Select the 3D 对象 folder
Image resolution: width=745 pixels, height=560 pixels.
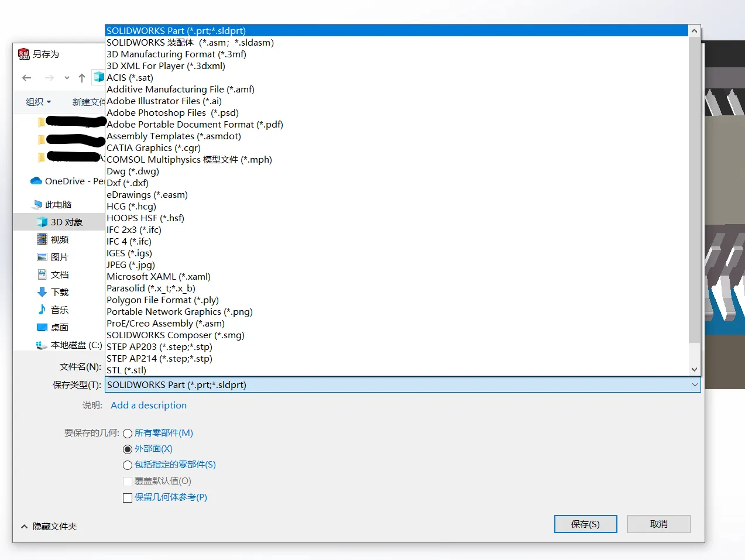tap(59, 222)
